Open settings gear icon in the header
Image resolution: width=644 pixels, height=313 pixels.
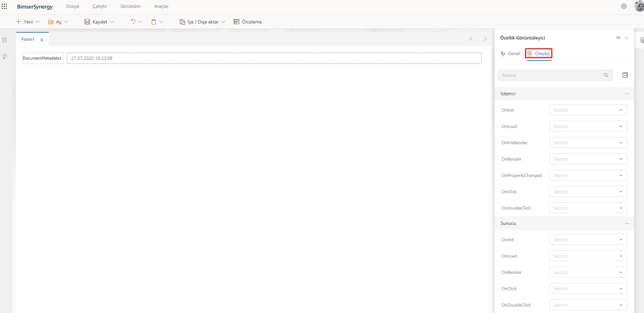(x=624, y=6)
